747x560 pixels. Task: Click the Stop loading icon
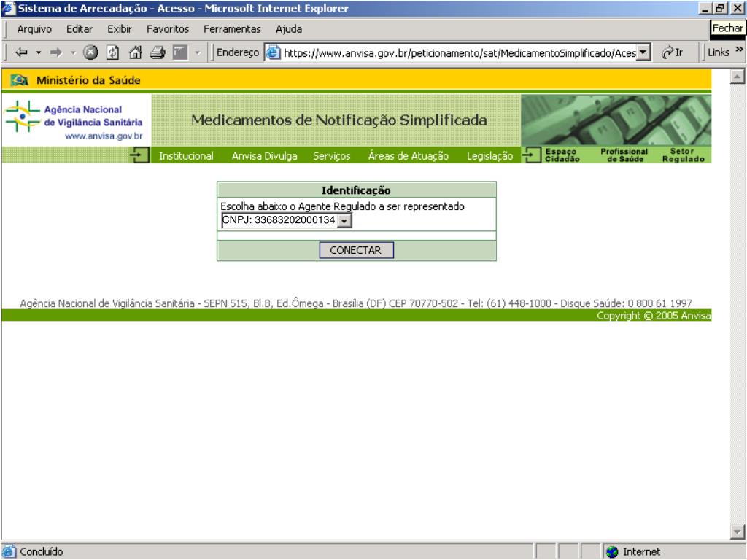coord(90,52)
